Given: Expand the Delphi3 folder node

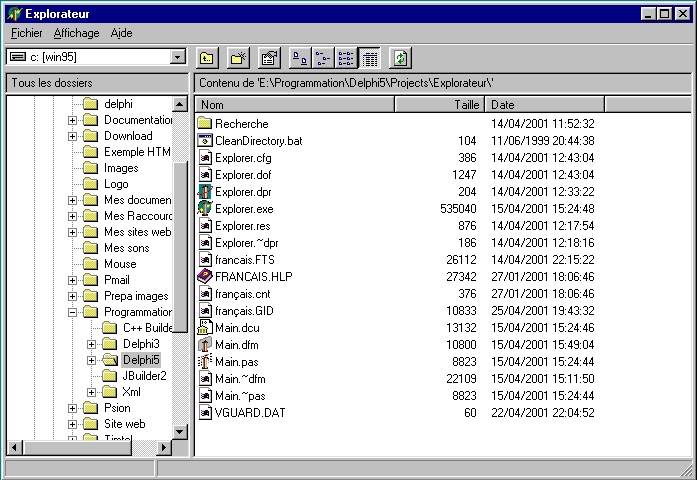Looking at the screenshot, I should (91, 344).
